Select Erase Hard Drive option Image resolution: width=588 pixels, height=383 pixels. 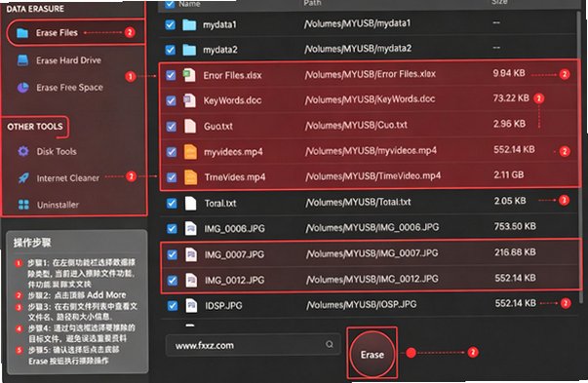(68, 60)
